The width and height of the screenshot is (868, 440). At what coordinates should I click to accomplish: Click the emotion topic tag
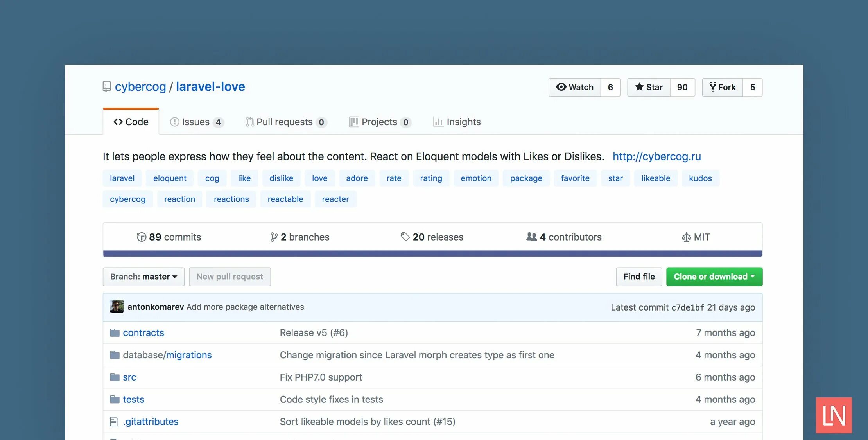476,178
